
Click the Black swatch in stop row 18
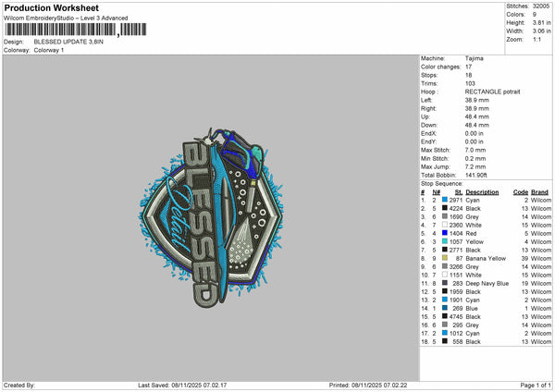tap(445, 341)
